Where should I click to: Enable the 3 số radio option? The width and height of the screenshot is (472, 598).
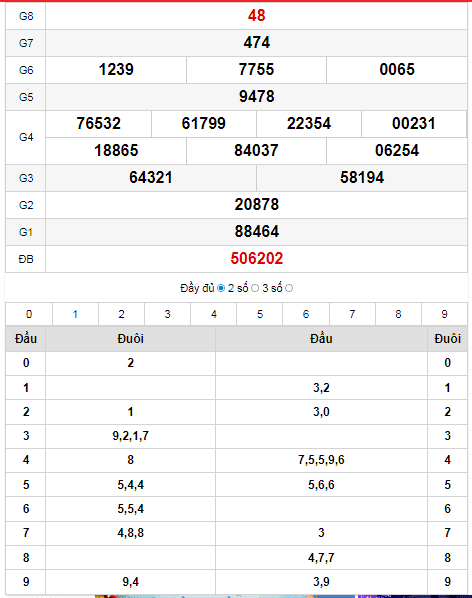click(289, 288)
